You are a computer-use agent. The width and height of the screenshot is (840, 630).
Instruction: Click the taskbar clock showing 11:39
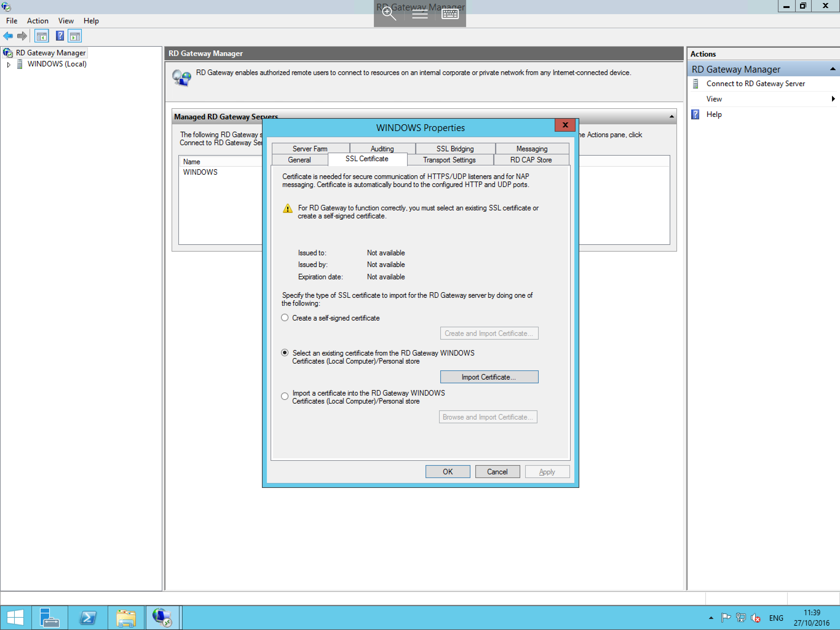tap(811, 618)
